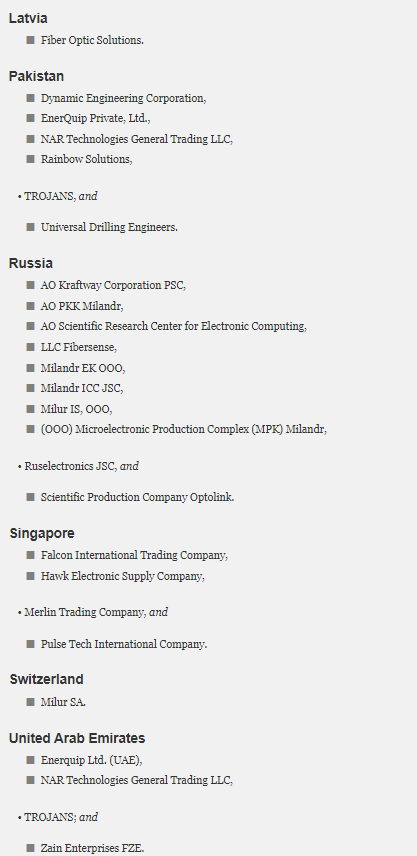Screen dimensions: 417x856
Task: Click the square bullet before AO Kraftway Corporation PSC
Action: (x=30, y=285)
